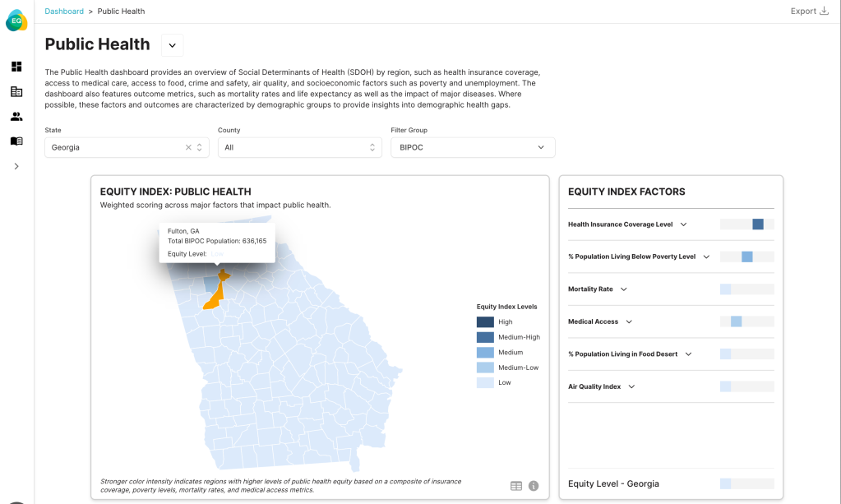Expand Health Insurance Coverage Level factor
This screenshot has height=504, width=841.
pos(683,224)
